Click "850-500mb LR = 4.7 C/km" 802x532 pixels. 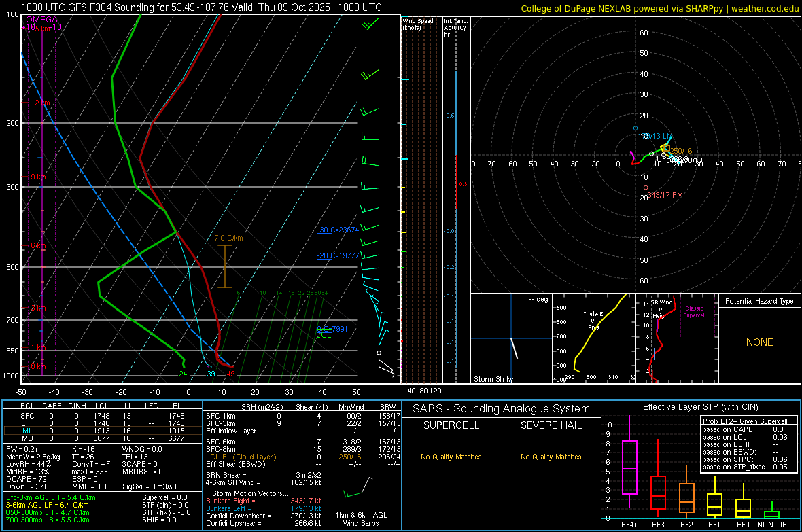pos(48,512)
